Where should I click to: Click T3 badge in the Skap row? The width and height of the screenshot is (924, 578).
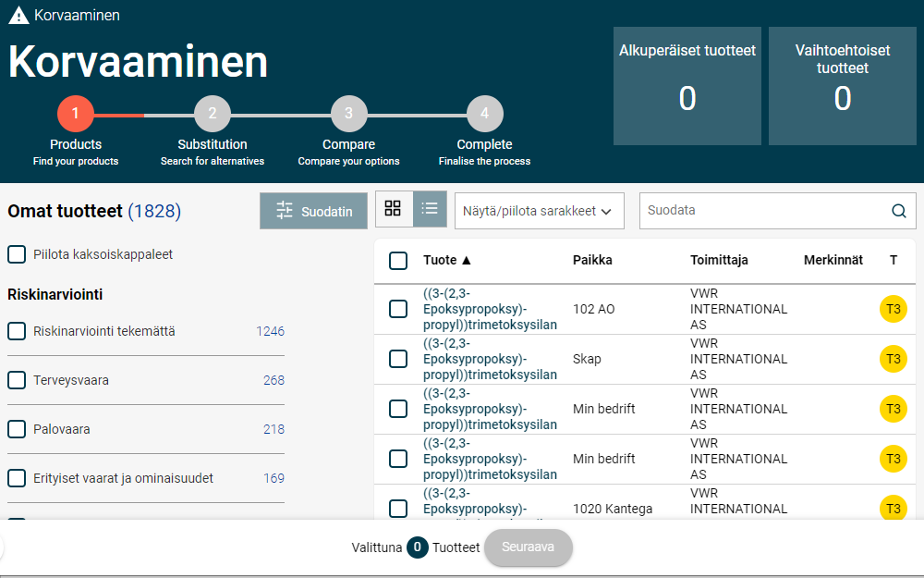893,359
